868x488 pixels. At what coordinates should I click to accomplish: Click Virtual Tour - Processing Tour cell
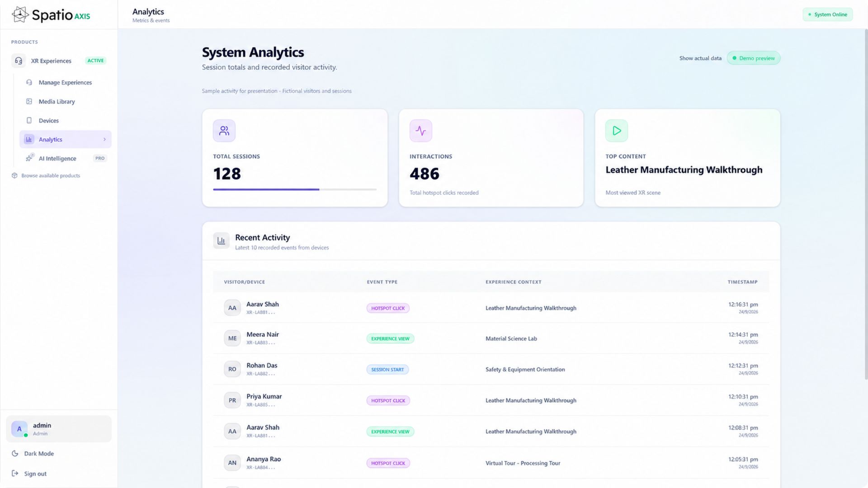click(x=523, y=463)
